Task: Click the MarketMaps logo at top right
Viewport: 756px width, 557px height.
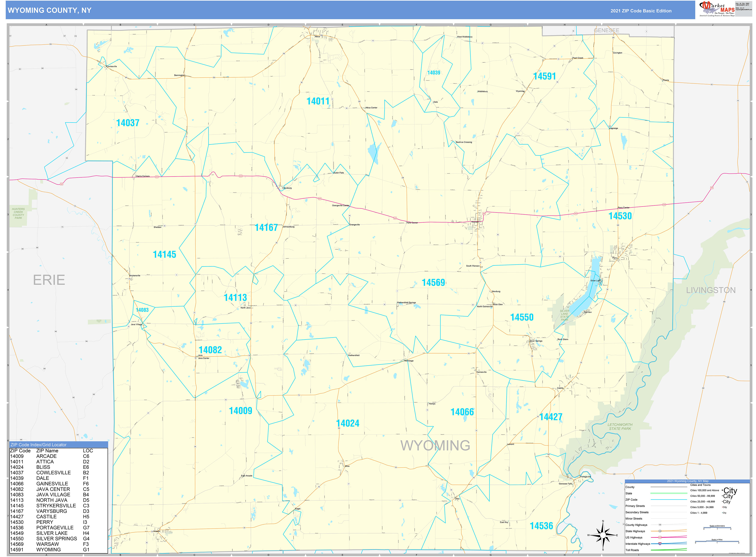Action: tap(717, 9)
